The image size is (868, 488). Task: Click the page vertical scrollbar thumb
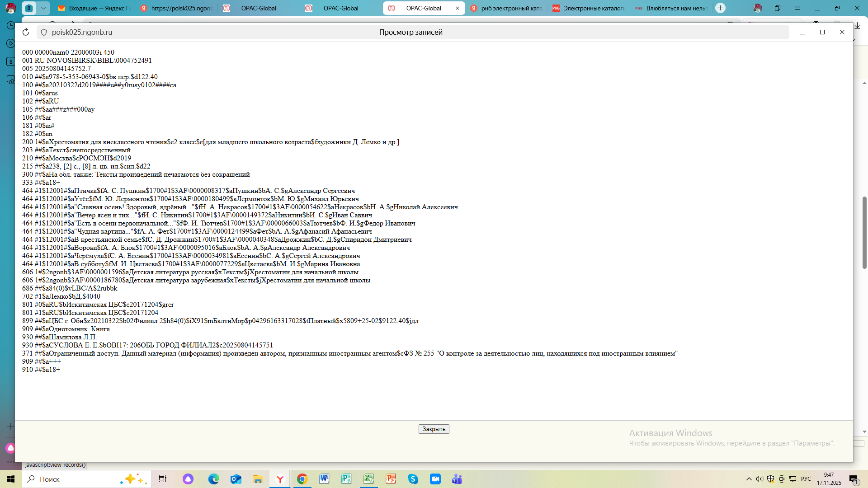[864, 233]
